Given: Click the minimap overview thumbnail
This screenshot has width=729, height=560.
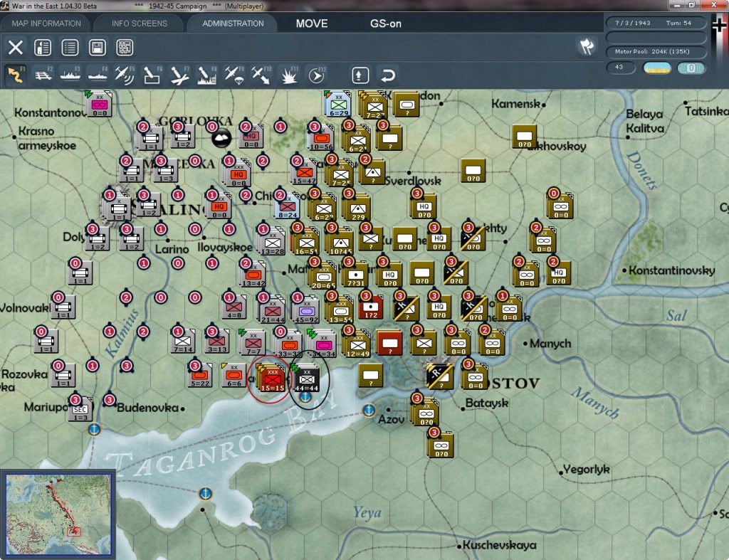Looking at the screenshot, I should pyautogui.click(x=58, y=514).
